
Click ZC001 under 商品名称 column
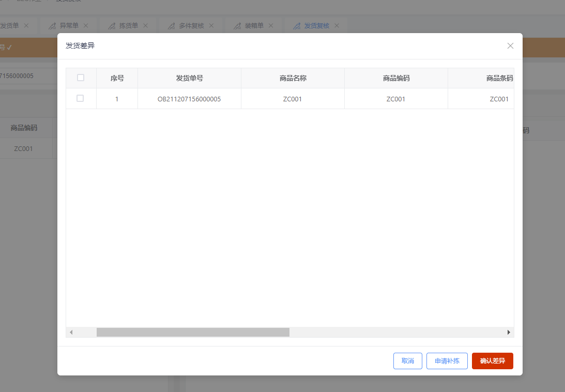(x=293, y=99)
